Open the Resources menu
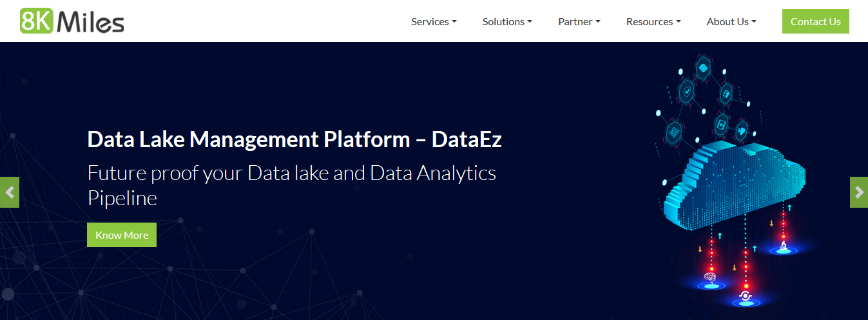 (x=653, y=21)
